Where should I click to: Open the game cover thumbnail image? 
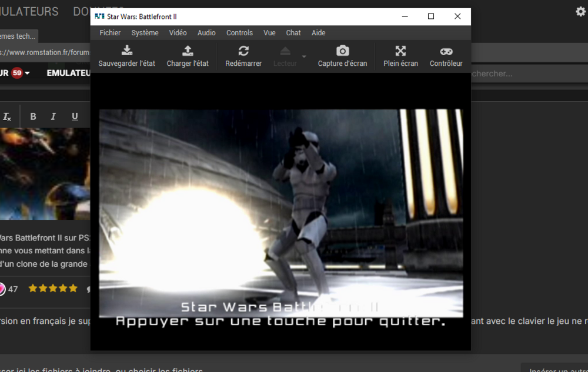point(45,174)
